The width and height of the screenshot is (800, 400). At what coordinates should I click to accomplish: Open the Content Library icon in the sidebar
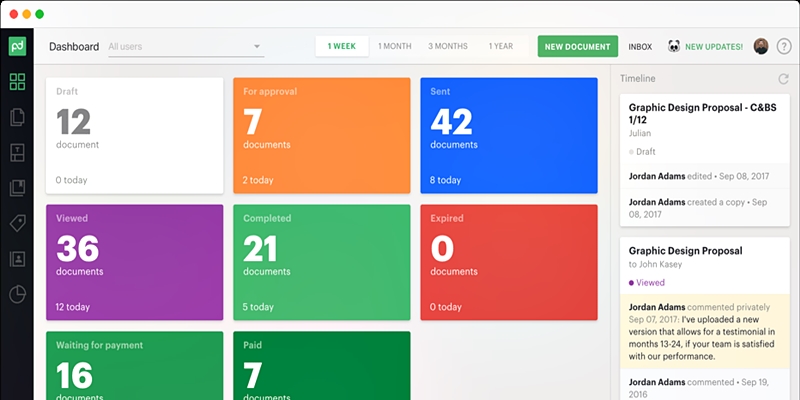17,188
